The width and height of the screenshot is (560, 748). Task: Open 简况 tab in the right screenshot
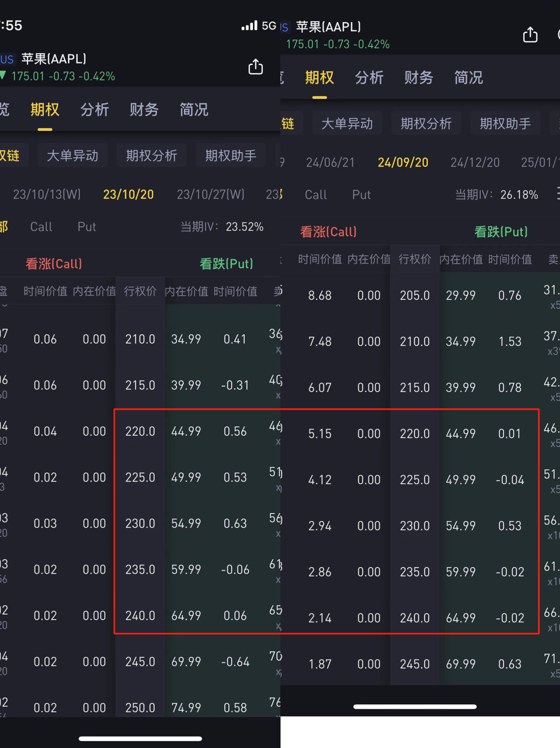point(468,77)
